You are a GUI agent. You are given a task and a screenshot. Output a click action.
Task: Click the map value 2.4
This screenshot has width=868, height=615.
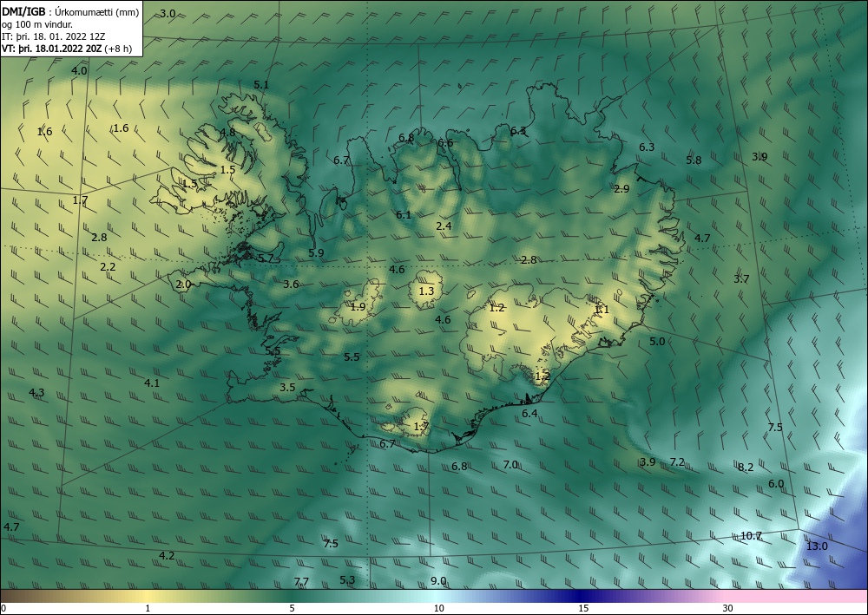444,226
